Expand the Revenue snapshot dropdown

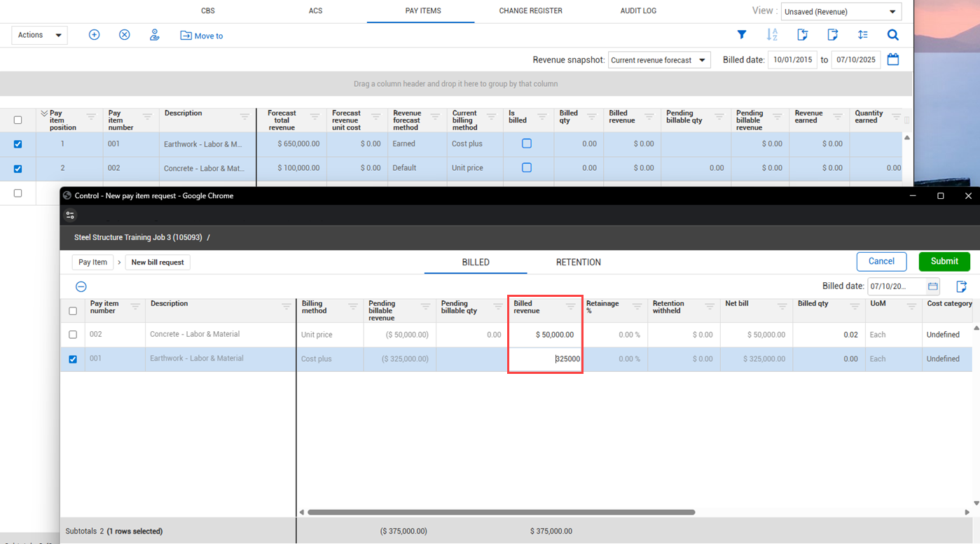[659, 60]
